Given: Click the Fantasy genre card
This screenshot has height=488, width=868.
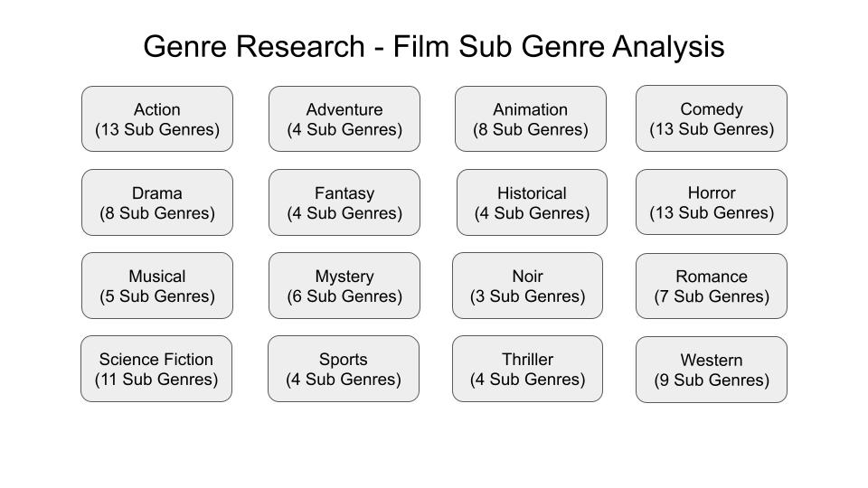Looking at the screenshot, I should (x=344, y=202).
